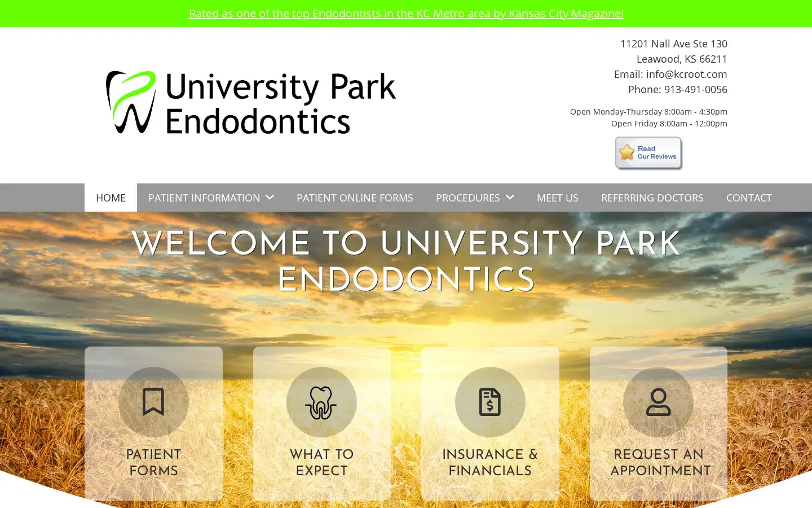Open the Procedures menu item
Image resolution: width=812 pixels, height=508 pixels.
click(x=467, y=198)
